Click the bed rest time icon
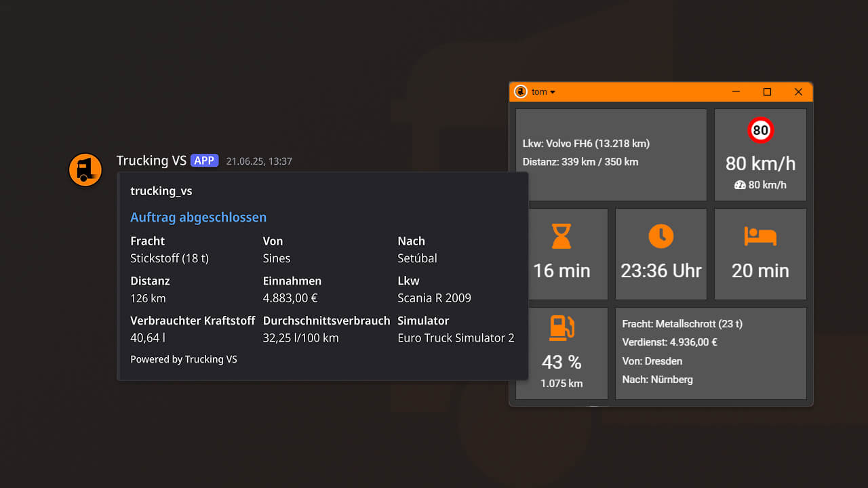The height and width of the screenshot is (488, 868). pyautogui.click(x=760, y=237)
